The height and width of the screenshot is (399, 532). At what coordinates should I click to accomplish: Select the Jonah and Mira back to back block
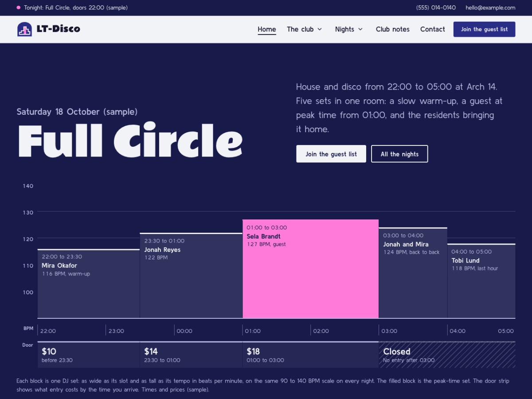pos(413,273)
